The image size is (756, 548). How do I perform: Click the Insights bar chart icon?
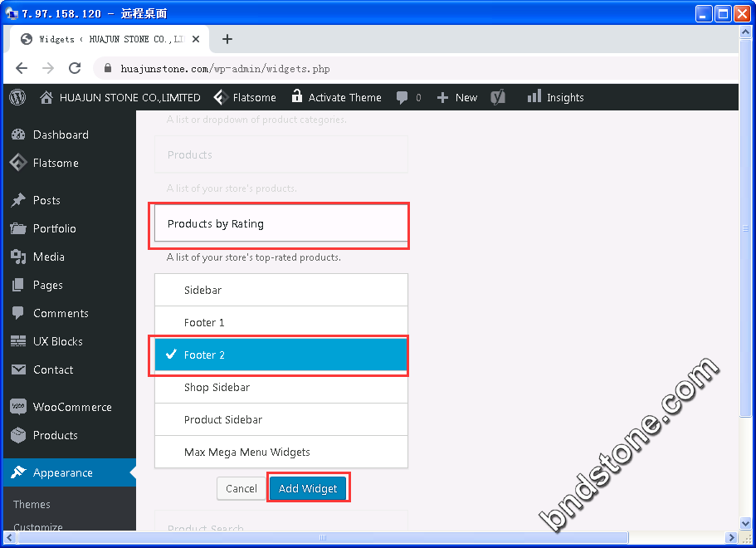pos(534,96)
